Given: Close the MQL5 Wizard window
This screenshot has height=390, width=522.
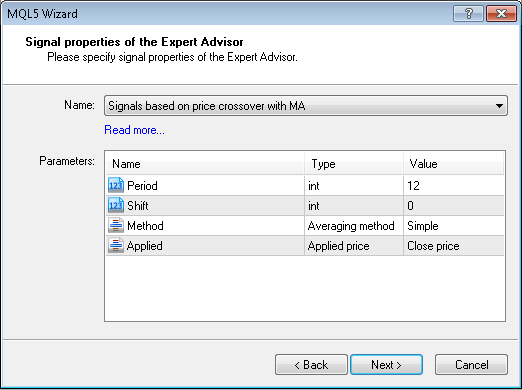Looking at the screenshot, I should click(x=501, y=14).
